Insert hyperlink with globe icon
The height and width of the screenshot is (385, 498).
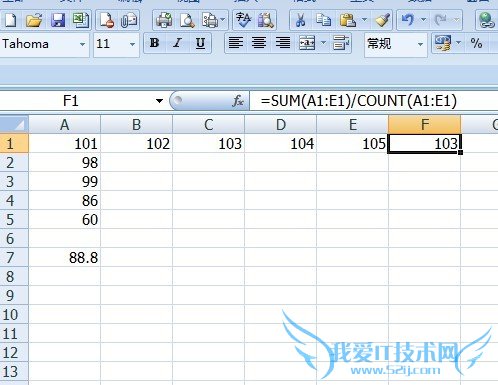(x=486, y=20)
